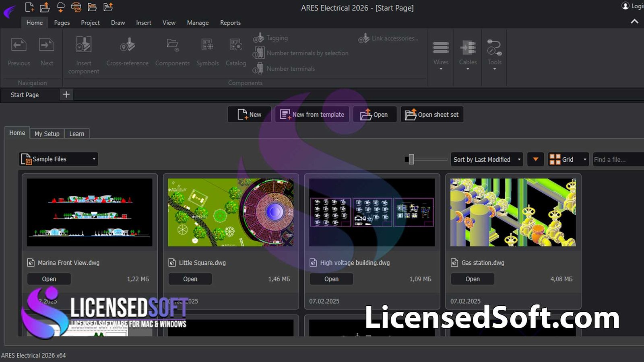Click the ARES Electrical 2026 x64 status text
This screenshot has height=362, width=644.
coord(33,355)
